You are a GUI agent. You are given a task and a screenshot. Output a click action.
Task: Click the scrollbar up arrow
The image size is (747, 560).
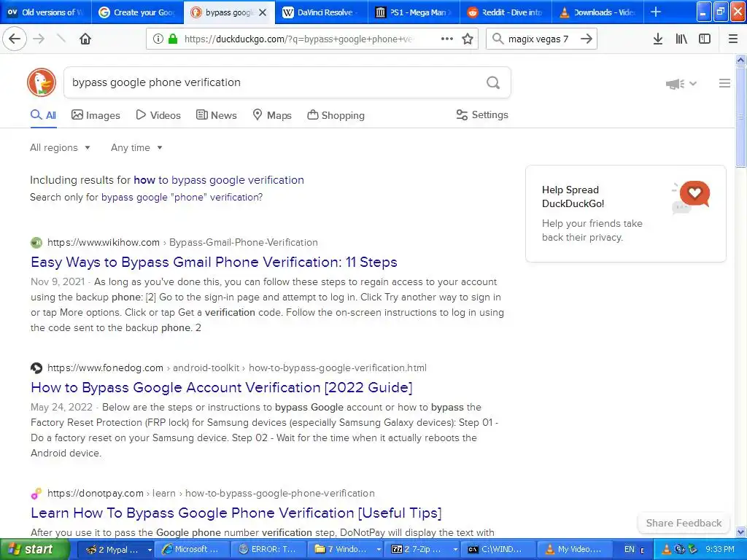pyautogui.click(x=740, y=60)
